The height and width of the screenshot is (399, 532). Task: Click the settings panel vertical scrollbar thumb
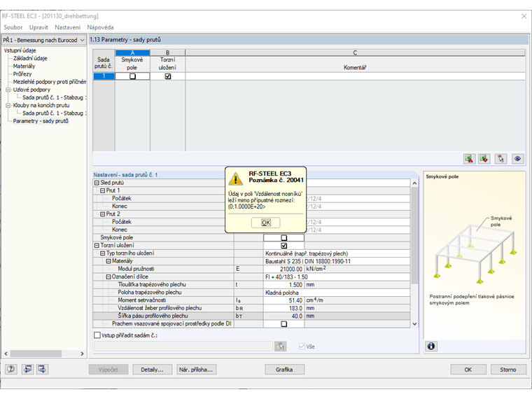414,235
